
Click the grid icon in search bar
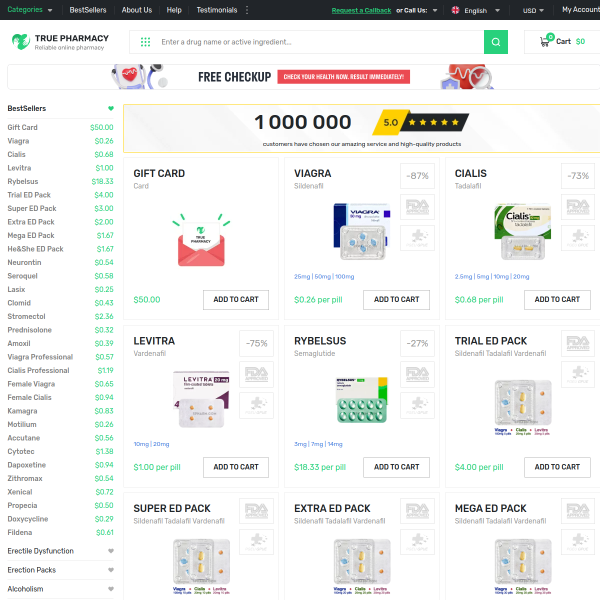click(x=146, y=42)
